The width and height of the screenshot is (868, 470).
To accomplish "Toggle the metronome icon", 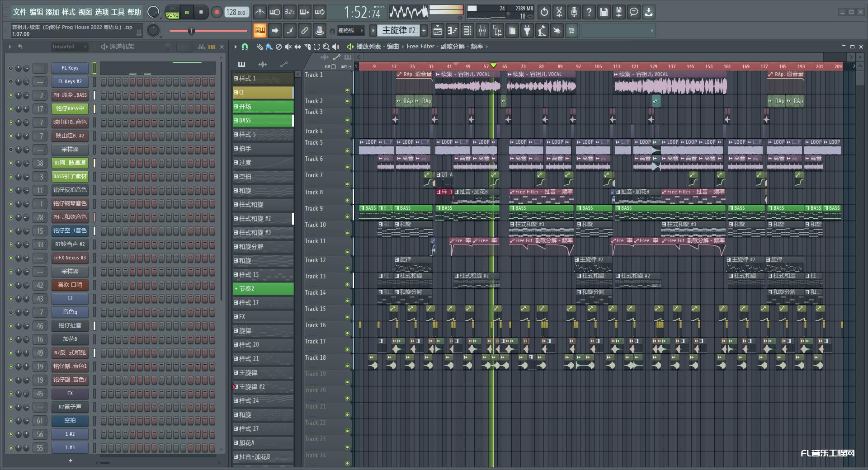I will click(x=259, y=12).
